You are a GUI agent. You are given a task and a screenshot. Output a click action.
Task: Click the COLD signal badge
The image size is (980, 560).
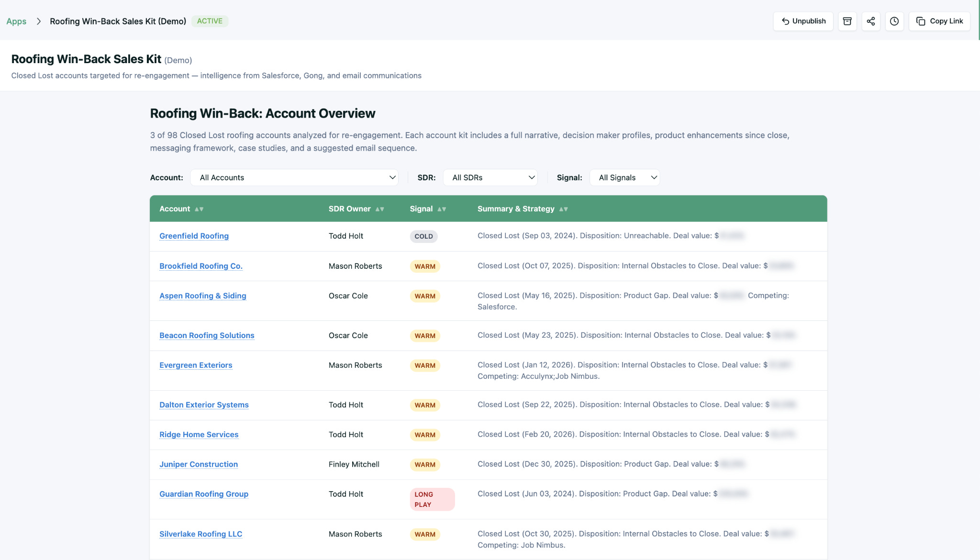[x=423, y=236]
